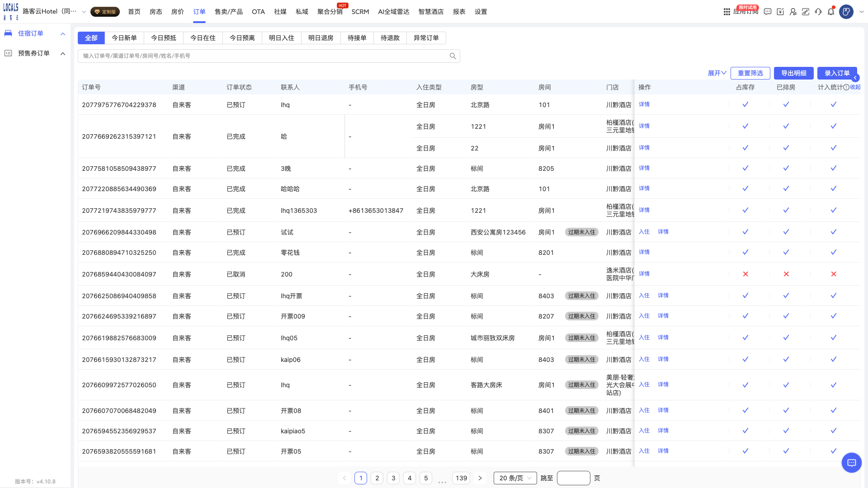Click the 定制版 badge with the diamond icon
The height and width of the screenshot is (488, 868).
[x=105, y=12]
